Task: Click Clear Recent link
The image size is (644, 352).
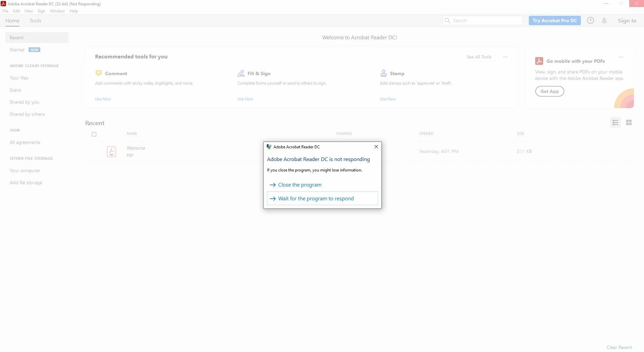Action: point(619,347)
